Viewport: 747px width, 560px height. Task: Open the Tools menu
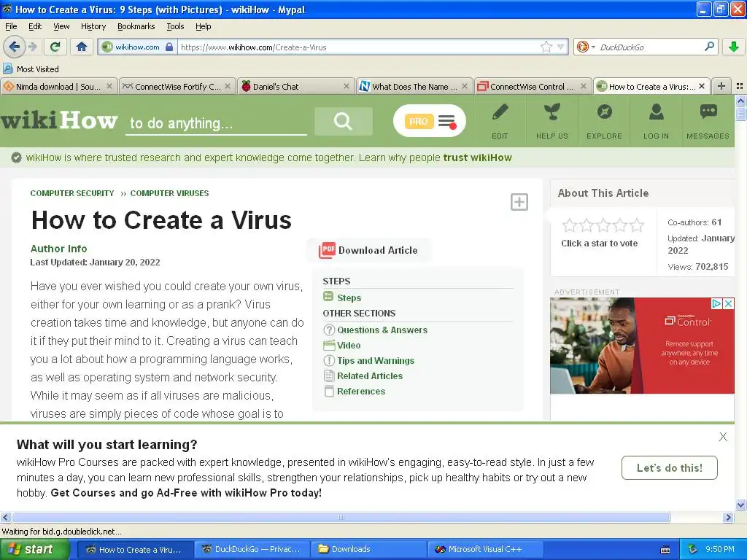tap(175, 26)
